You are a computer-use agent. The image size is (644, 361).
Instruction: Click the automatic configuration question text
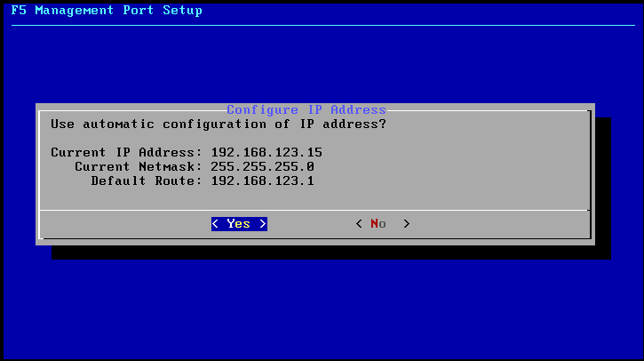coord(219,124)
